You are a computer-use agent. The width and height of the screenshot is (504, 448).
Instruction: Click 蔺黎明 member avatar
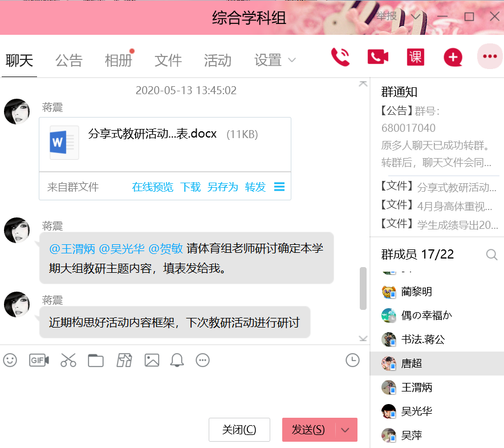[389, 292]
